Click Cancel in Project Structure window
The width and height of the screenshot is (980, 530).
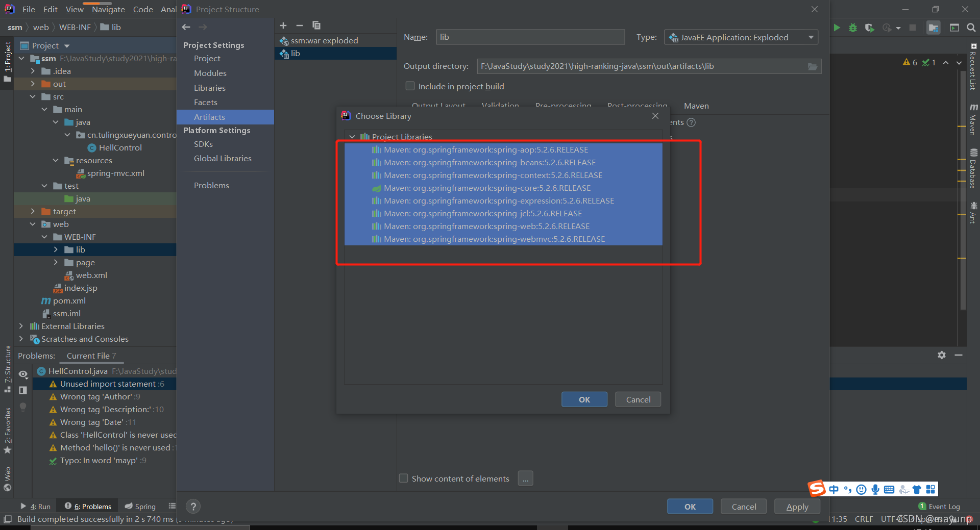[x=744, y=507]
